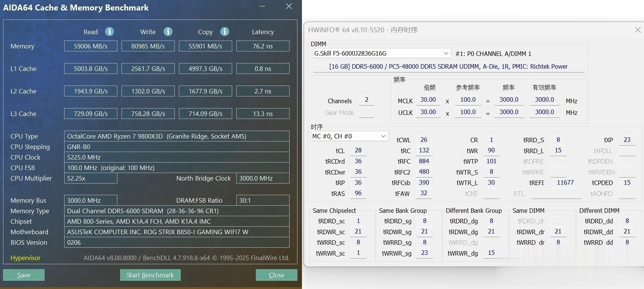
Task: Click the CPU Clock value 5225.0 MHz
Action: click(177, 157)
